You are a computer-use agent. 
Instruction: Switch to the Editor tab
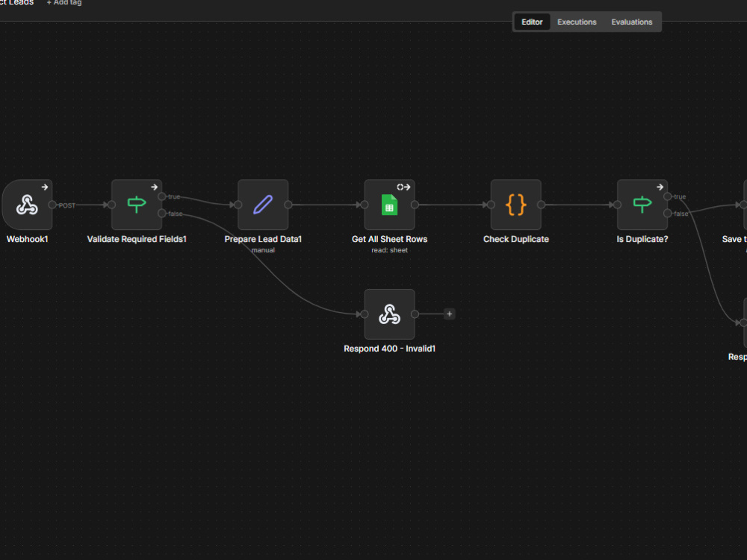tap(532, 22)
